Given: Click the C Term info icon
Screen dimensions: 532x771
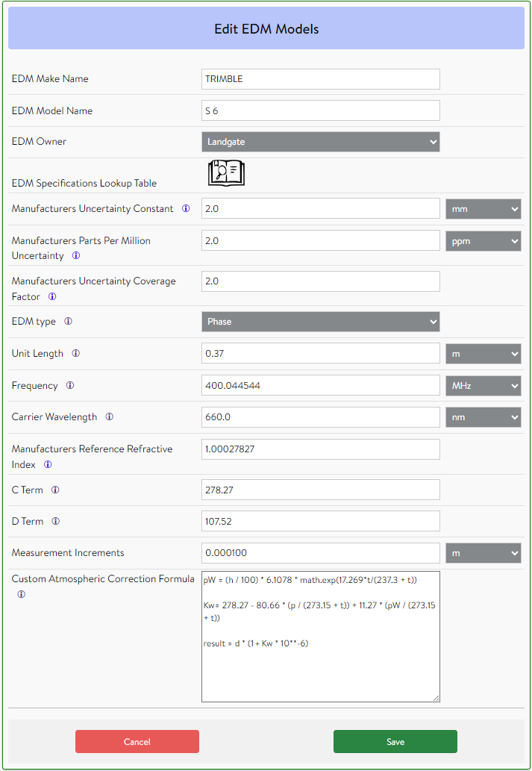Looking at the screenshot, I should 57,490.
